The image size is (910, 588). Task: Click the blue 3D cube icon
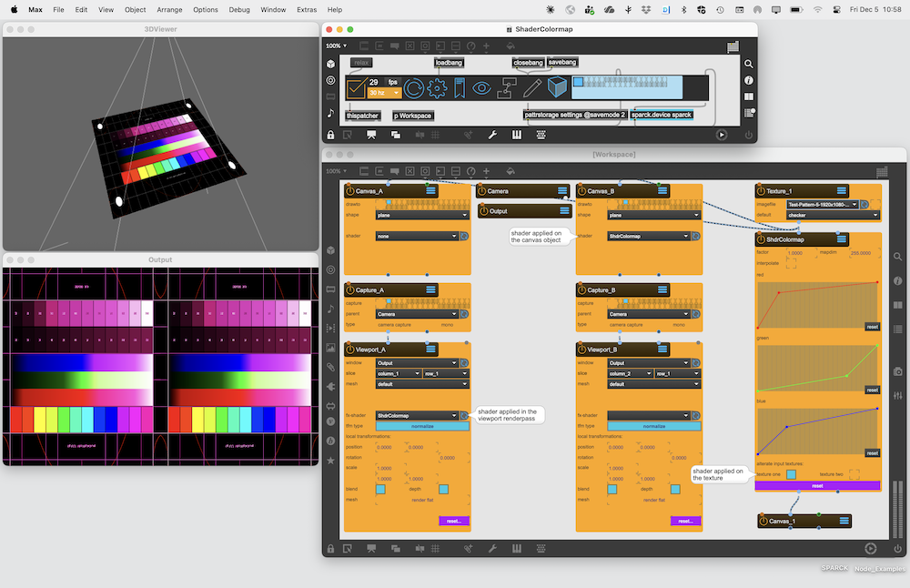557,88
